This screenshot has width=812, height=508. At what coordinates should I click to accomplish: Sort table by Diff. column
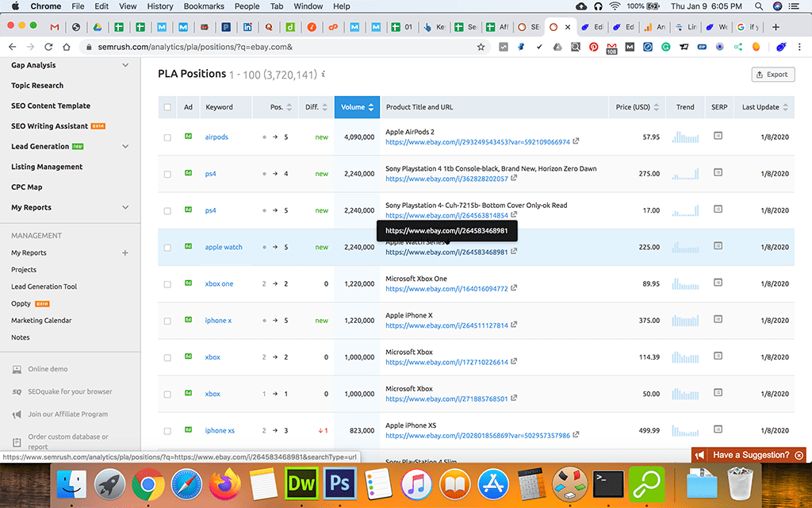pos(316,107)
